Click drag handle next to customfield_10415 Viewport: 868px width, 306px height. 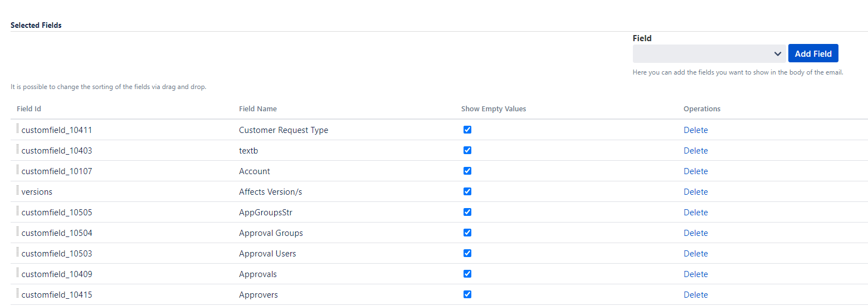point(18,294)
